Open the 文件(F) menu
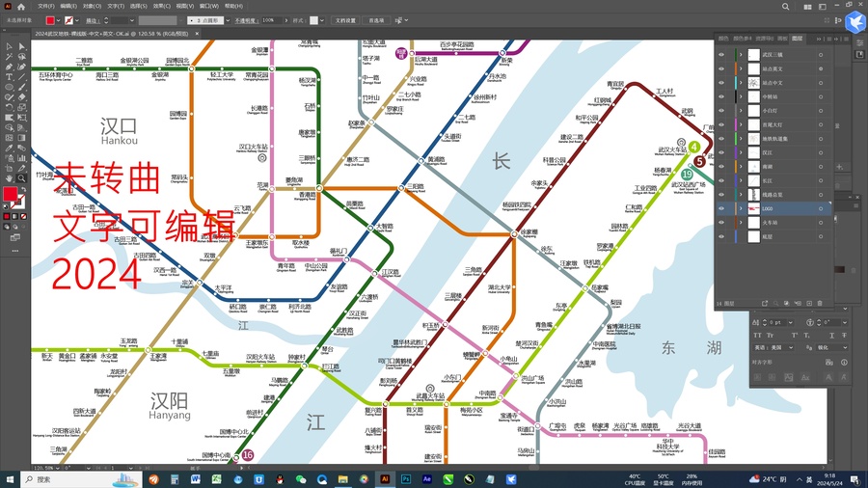 point(46,6)
